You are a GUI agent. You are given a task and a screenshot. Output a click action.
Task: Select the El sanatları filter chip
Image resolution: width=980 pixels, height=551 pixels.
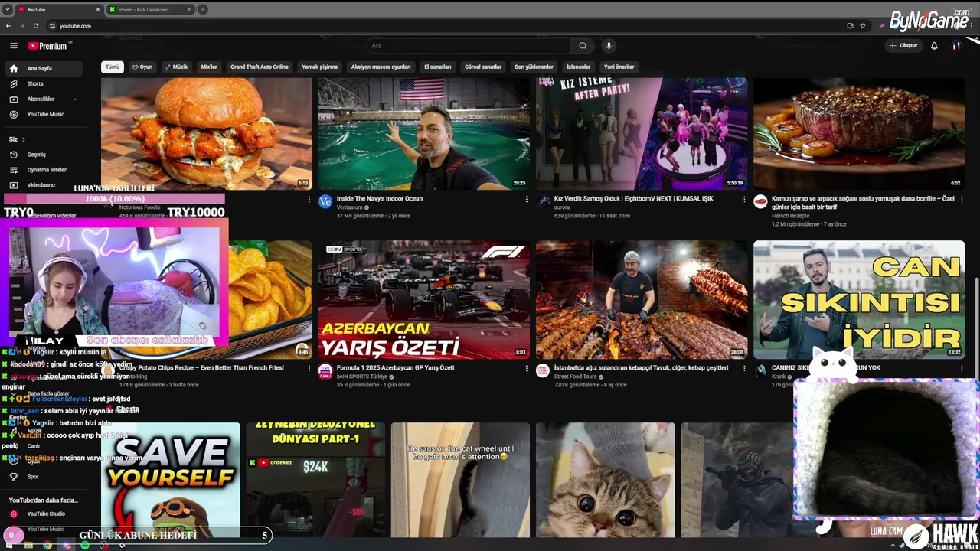point(438,67)
